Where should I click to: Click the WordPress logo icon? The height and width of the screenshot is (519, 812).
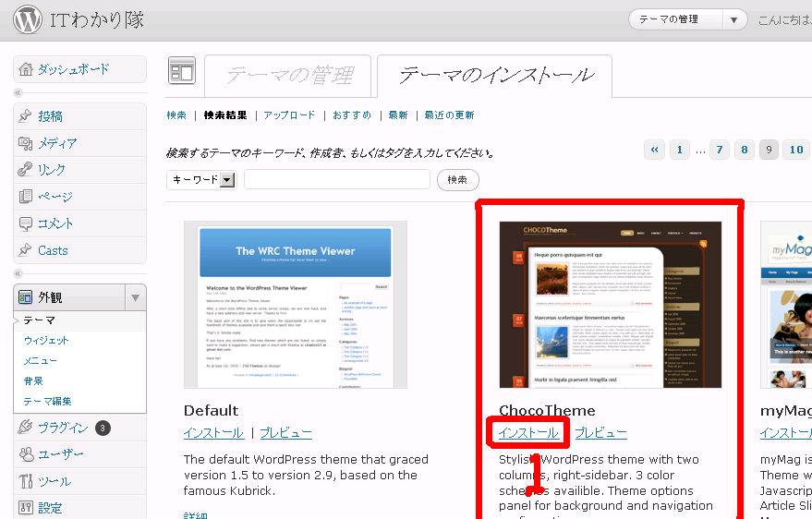click(27, 19)
